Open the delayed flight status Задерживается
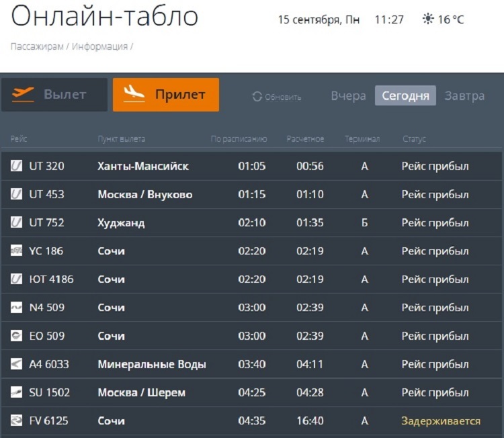This screenshot has height=438, width=504. pyautogui.click(x=441, y=421)
